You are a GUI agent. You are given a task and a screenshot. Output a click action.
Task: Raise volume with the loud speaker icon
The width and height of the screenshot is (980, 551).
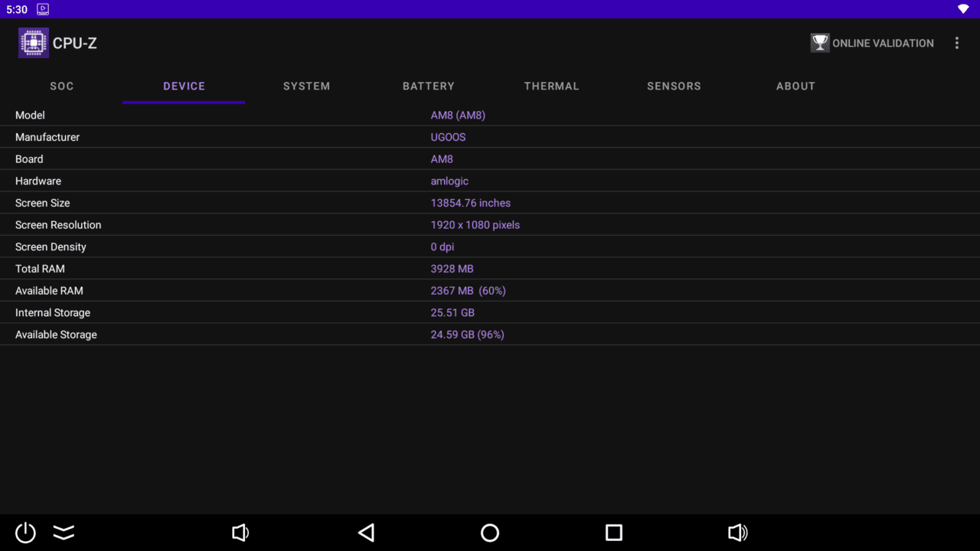pos(737,533)
